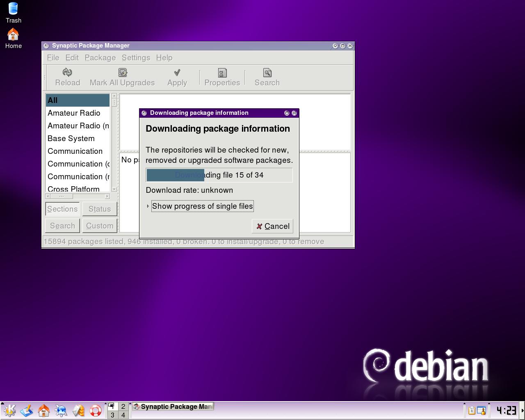Launch the Konqueror web browser panel icon
This screenshot has height=420, width=525.
(x=61, y=411)
